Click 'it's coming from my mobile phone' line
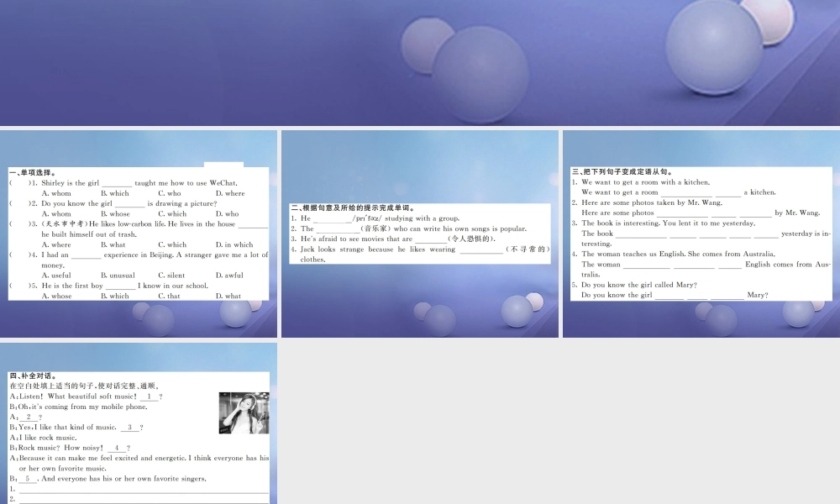Image resolution: width=840 pixels, height=504 pixels. coord(78,407)
